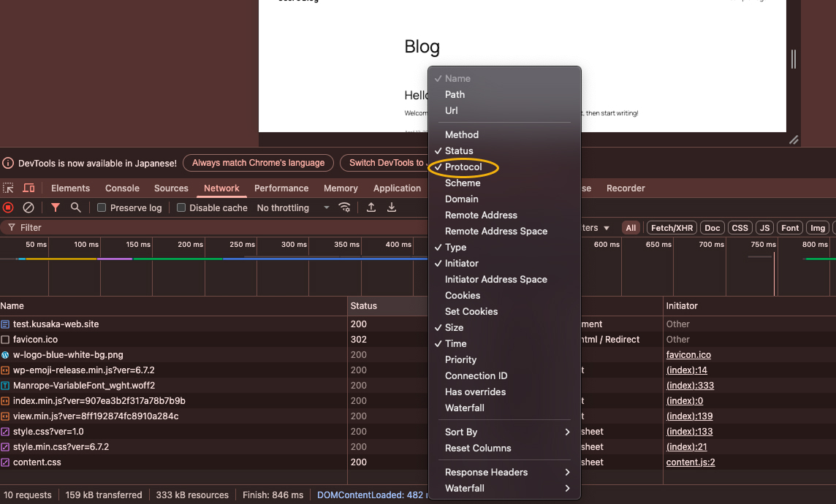The image size is (836, 504).
Task: Open the content.js:2 initiator link
Action: coord(691,462)
